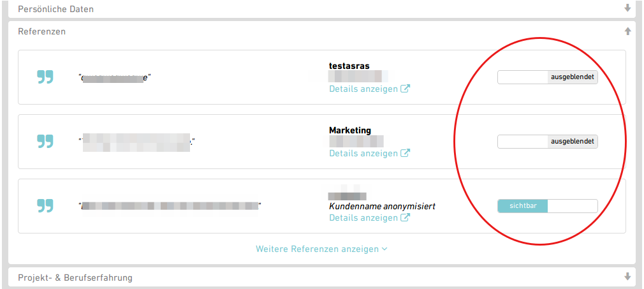Click the up arrow icon on Referenzen header
644x289 pixels.
click(627, 31)
